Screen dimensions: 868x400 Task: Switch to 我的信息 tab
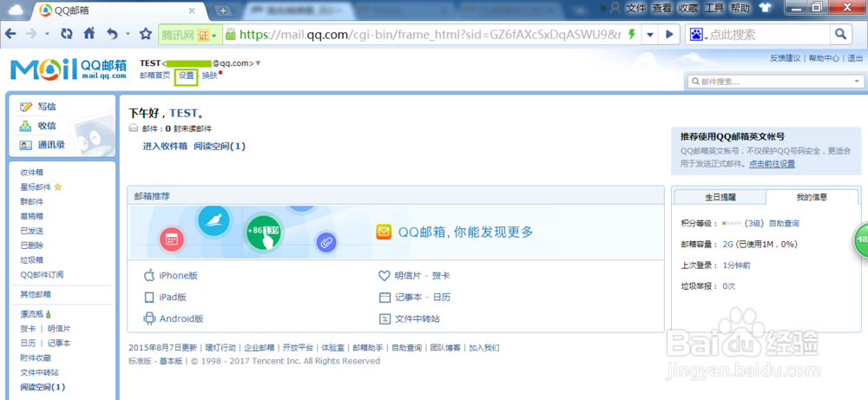tap(812, 197)
